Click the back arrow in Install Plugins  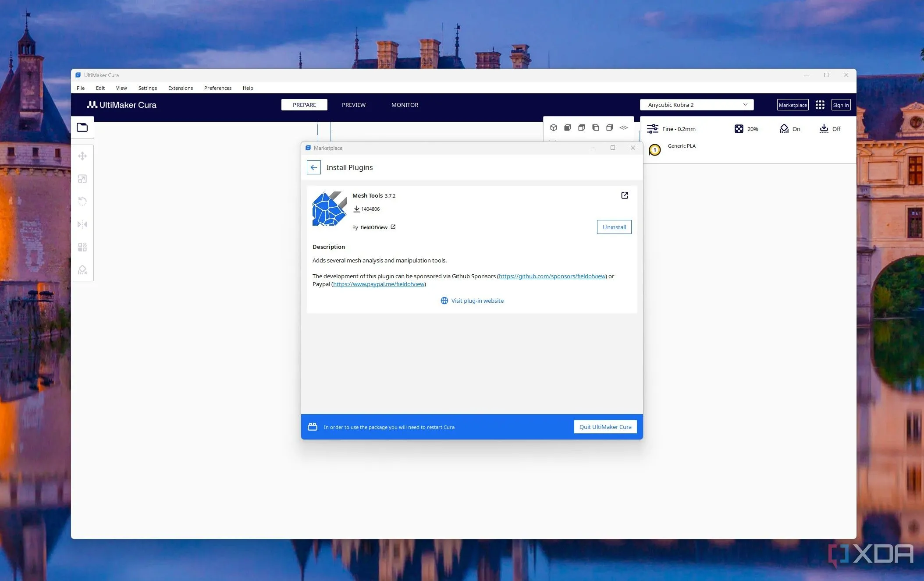pyautogui.click(x=314, y=167)
